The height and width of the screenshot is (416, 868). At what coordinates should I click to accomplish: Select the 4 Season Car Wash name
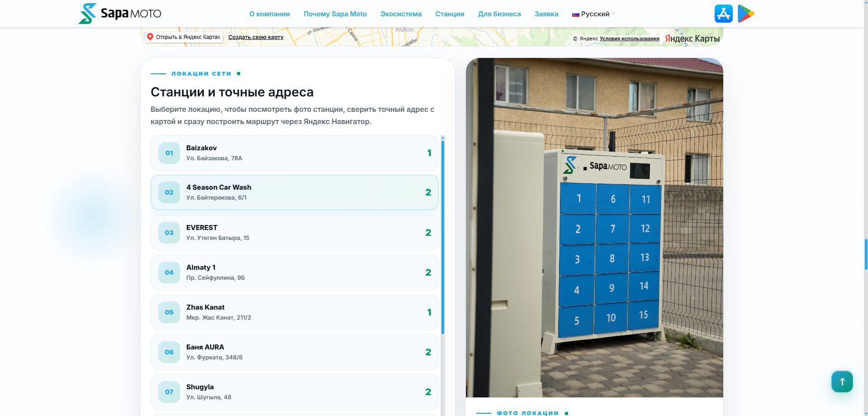click(219, 187)
